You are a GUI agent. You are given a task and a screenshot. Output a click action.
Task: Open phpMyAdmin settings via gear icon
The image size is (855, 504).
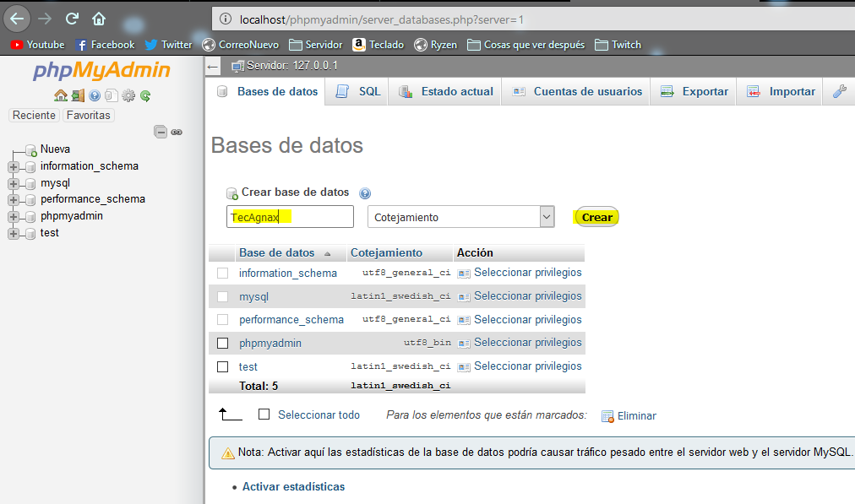click(x=128, y=95)
